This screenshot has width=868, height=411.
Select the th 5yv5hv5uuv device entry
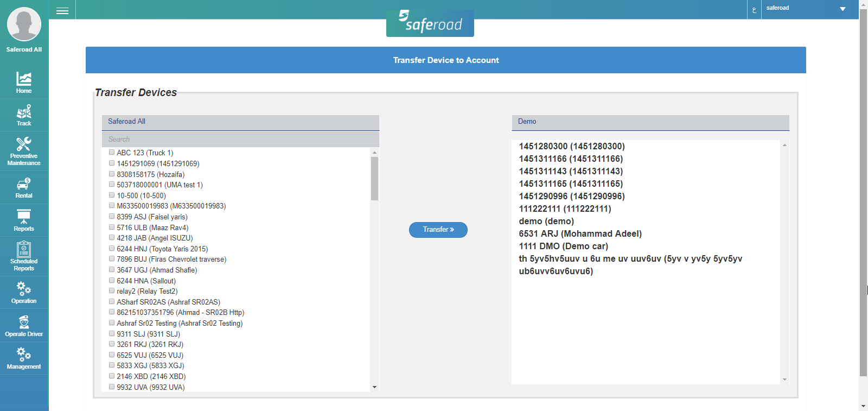click(x=630, y=265)
